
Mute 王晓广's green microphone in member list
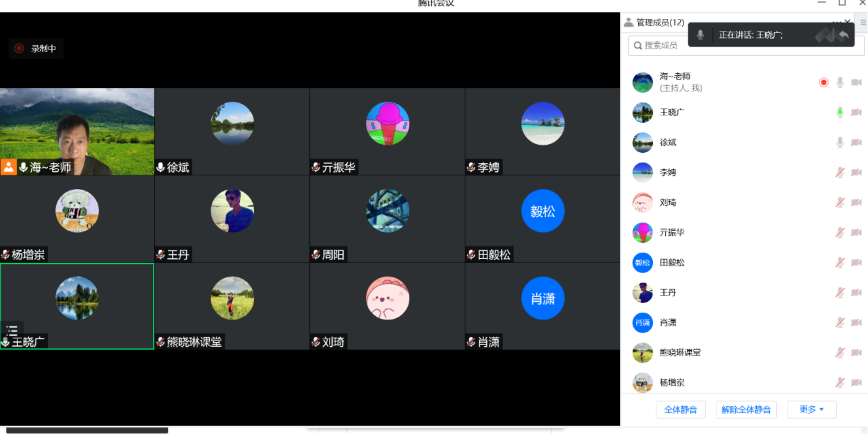(840, 112)
